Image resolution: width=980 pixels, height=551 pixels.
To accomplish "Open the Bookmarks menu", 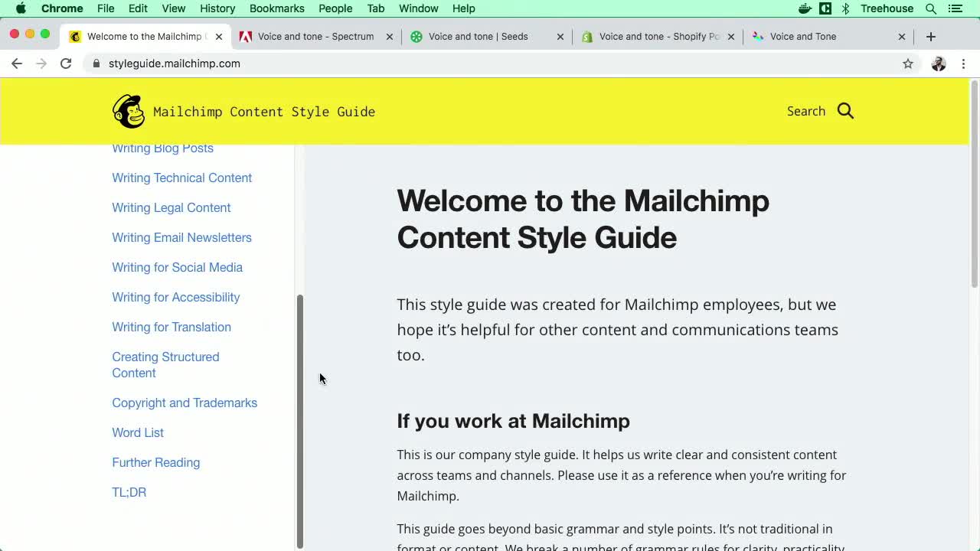I will click(276, 8).
